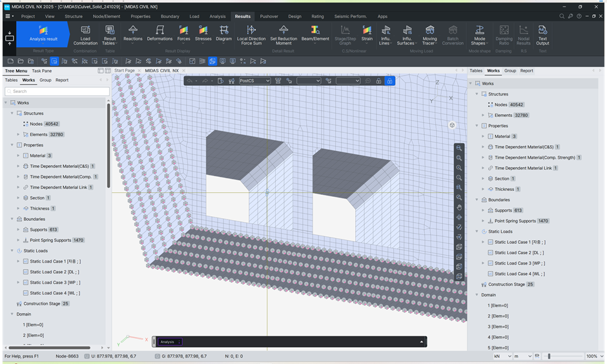Adjust the zoom slider in status bar
The image size is (607, 364).
tap(549, 356)
